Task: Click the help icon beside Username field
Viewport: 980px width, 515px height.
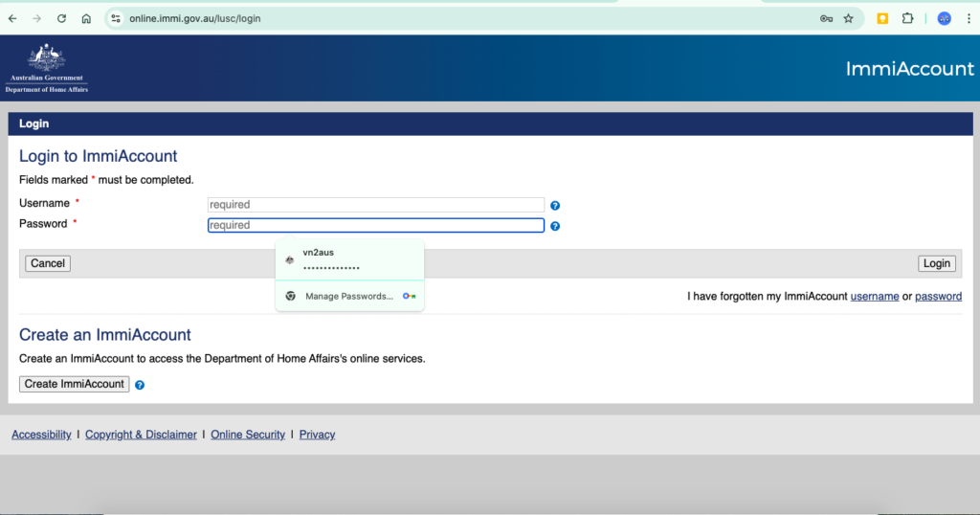Action: pos(555,205)
